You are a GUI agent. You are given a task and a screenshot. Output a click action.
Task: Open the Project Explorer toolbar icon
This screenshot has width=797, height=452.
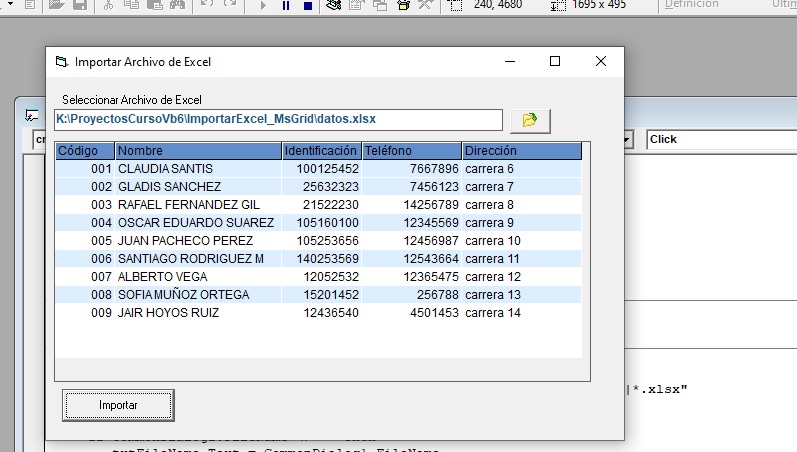coord(334,6)
